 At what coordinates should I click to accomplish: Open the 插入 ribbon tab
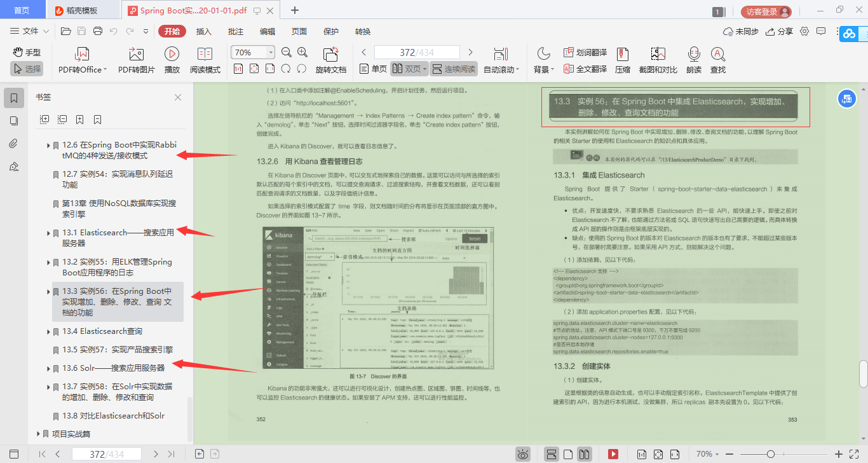(204, 31)
